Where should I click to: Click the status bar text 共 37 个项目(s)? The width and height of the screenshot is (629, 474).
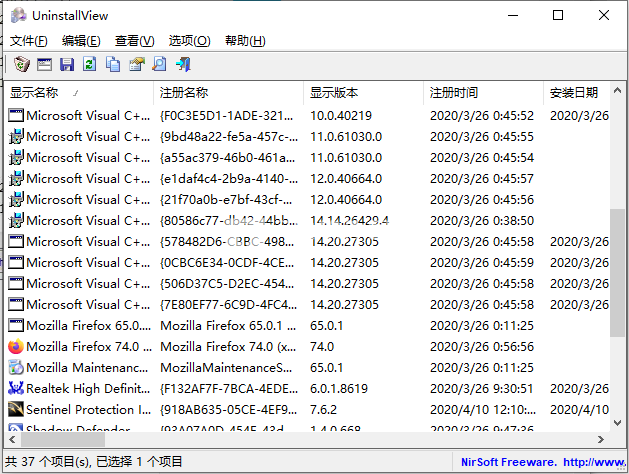click(x=48, y=462)
